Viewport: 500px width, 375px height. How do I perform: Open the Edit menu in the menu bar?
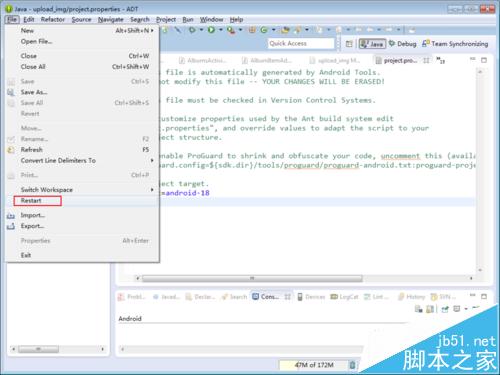[x=29, y=19]
